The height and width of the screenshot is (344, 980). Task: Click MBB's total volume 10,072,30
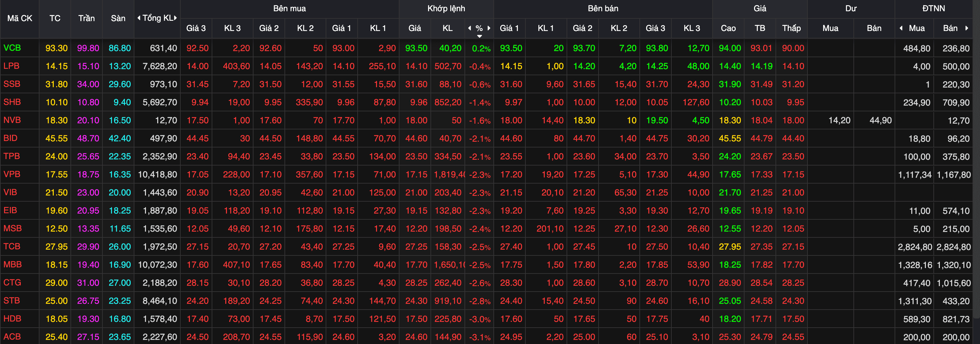(x=158, y=265)
